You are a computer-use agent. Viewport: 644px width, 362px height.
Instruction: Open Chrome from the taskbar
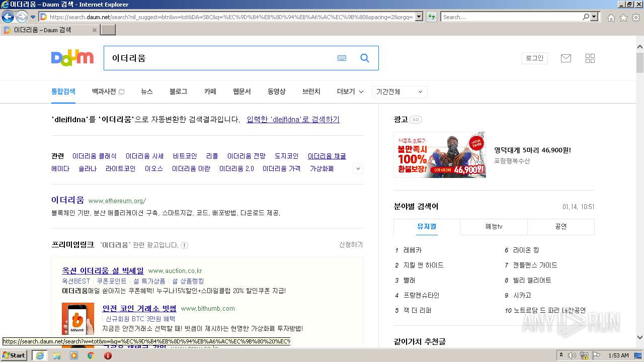pos(91,355)
